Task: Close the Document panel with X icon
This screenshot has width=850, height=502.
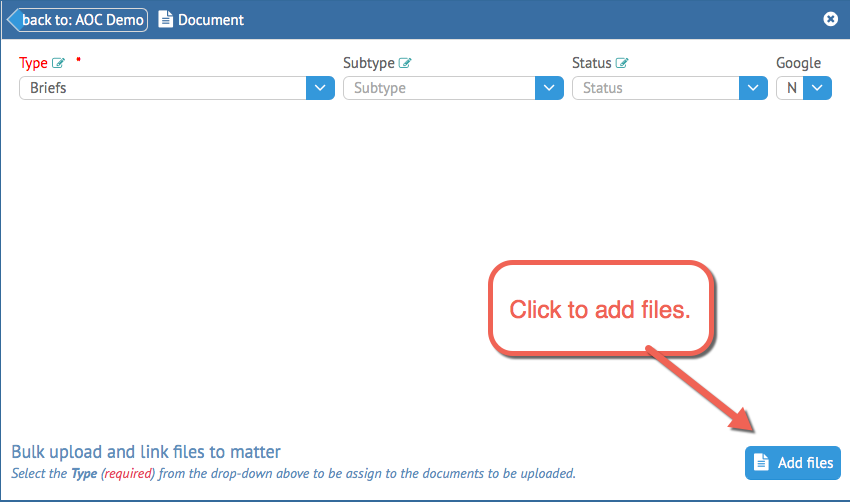Action: point(830,20)
